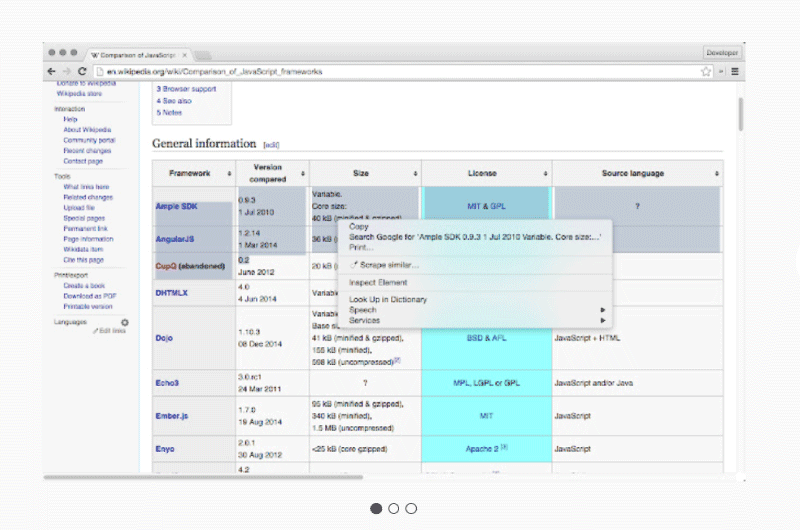Sort table by Source language column arrows
The height and width of the screenshot is (530, 800).
pyautogui.click(x=717, y=174)
